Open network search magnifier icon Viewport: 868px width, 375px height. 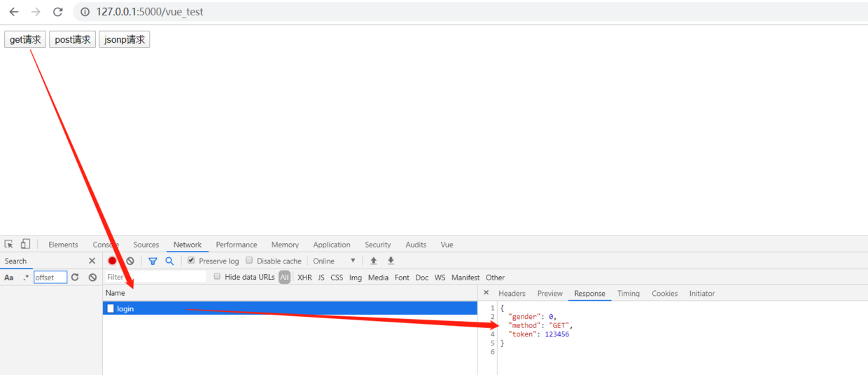(169, 261)
